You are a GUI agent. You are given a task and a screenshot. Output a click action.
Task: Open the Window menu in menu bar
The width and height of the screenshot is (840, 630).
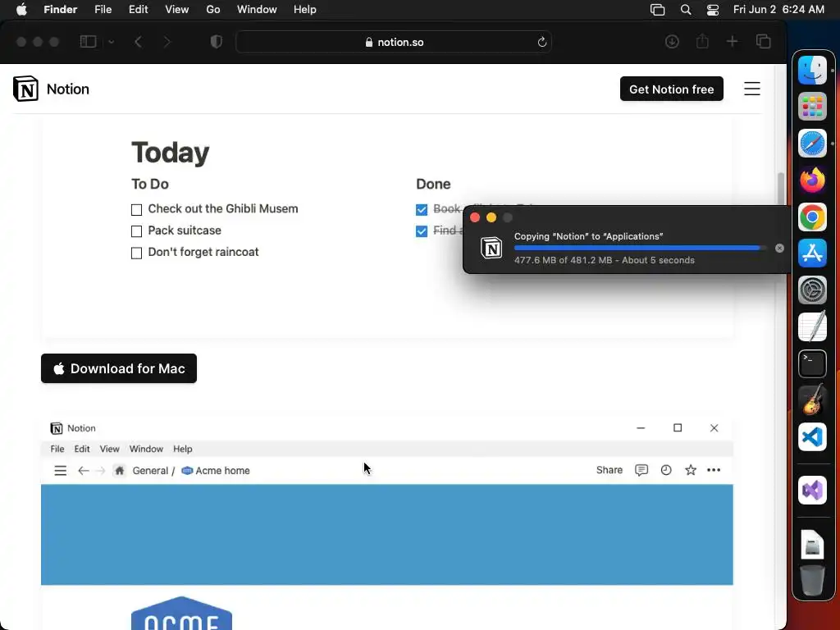[257, 10]
